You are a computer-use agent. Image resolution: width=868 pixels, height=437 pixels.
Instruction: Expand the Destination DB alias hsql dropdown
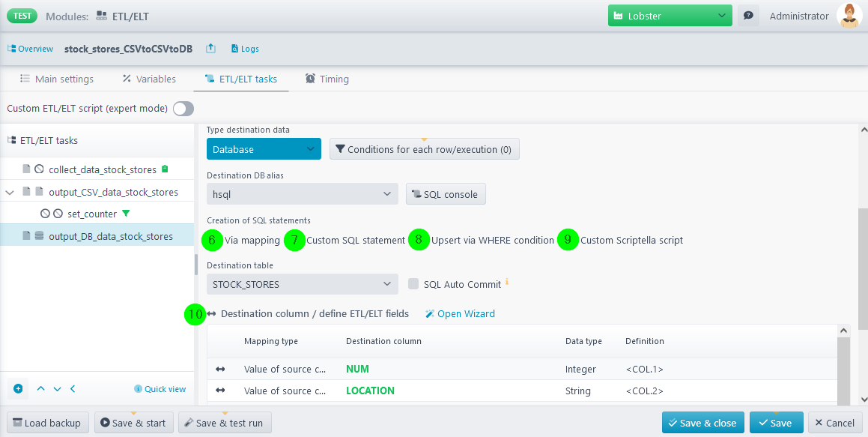tap(302, 194)
